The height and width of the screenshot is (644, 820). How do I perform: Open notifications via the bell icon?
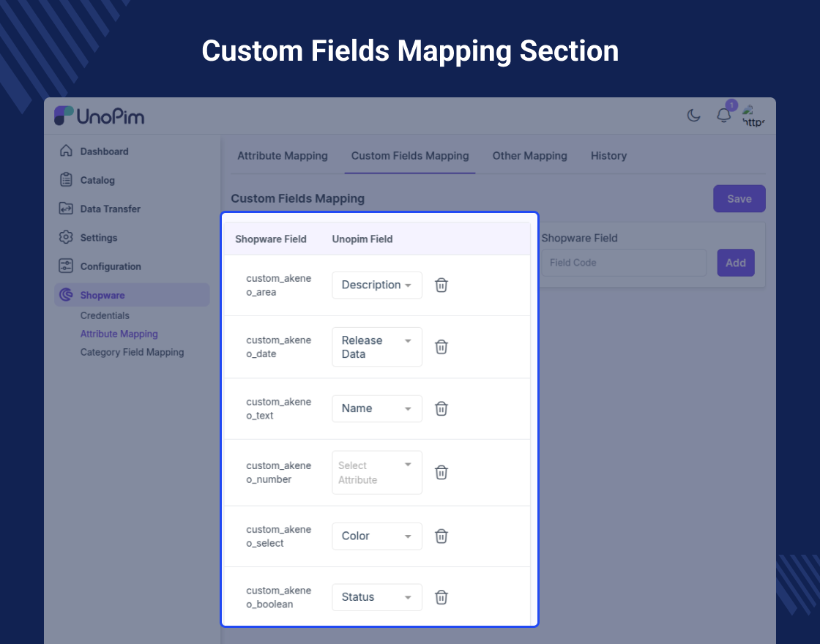[x=724, y=115]
